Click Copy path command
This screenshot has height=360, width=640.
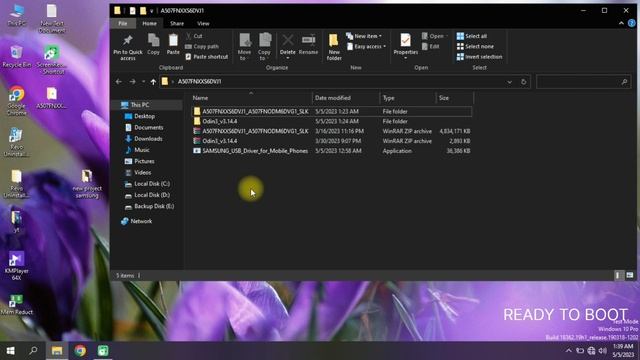pyautogui.click(x=202, y=47)
